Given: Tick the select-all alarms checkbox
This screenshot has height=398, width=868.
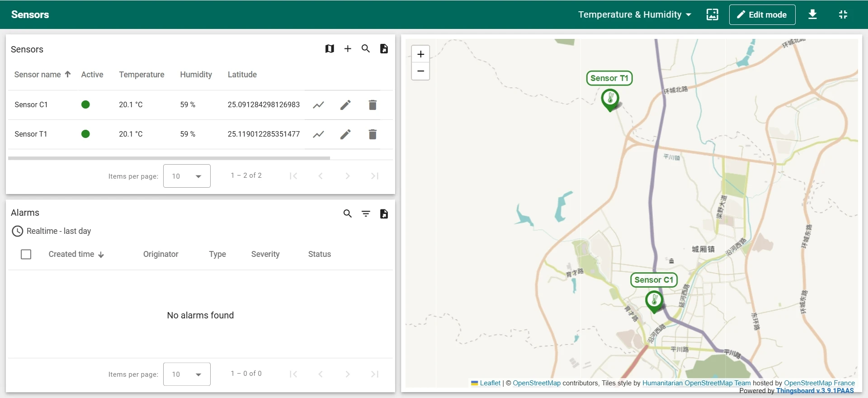Looking at the screenshot, I should coord(26,254).
